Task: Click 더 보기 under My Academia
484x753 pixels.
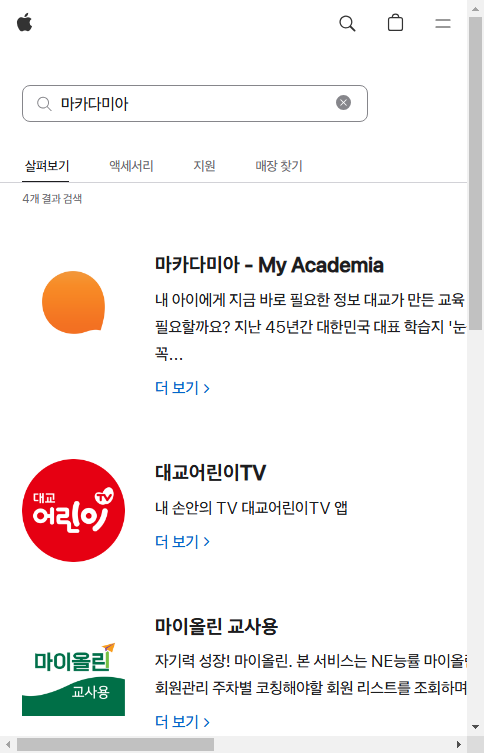Action: click(x=182, y=388)
